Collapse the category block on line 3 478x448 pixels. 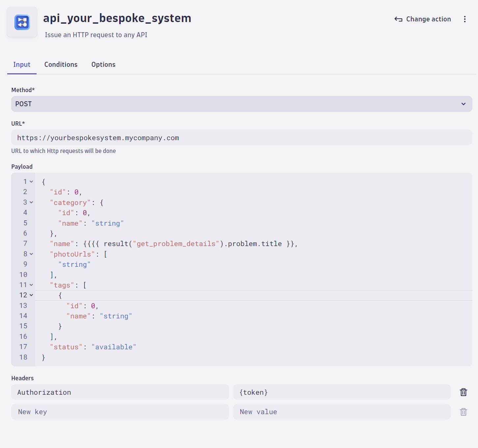pyautogui.click(x=31, y=202)
